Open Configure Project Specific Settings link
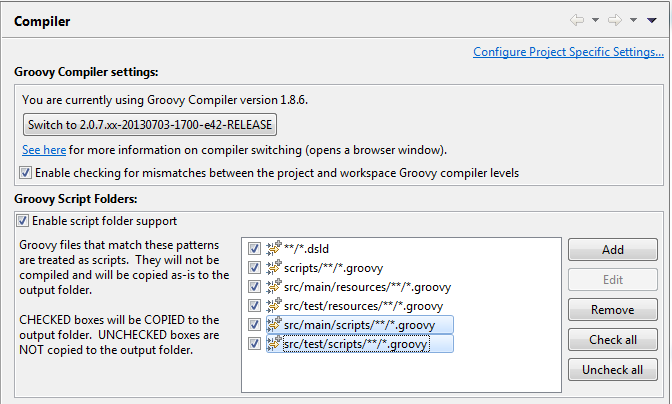Image resolution: width=672 pixels, height=404 pixels. (568, 52)
